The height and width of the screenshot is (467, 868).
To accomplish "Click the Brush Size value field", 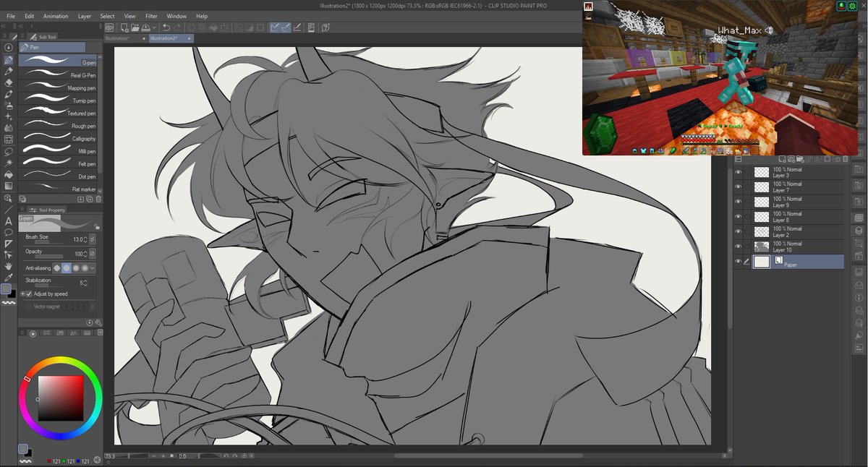I will point(78,239).
